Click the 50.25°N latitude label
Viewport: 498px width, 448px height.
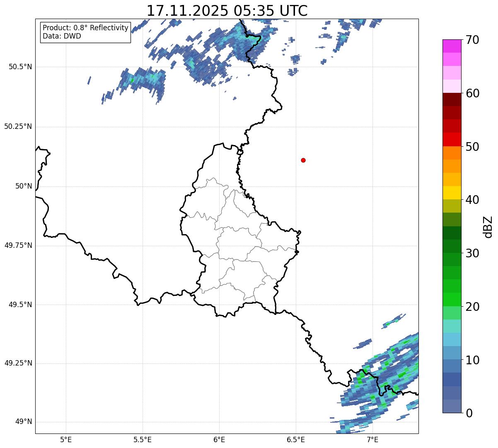(18, 126)
